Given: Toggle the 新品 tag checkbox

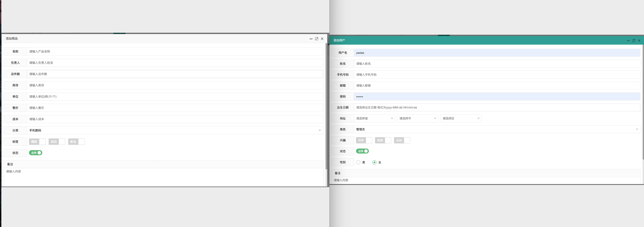Looking at the screenshot, I should pyautogui.click(x=76, y=141).
